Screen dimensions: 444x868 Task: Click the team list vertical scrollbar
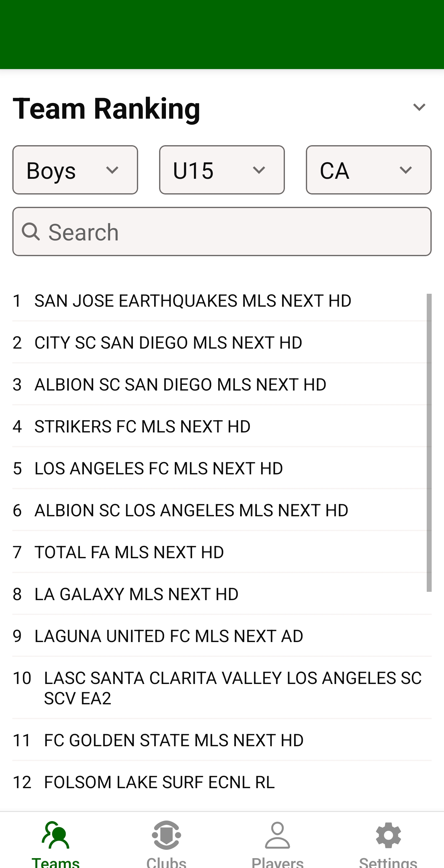[429, 442]
